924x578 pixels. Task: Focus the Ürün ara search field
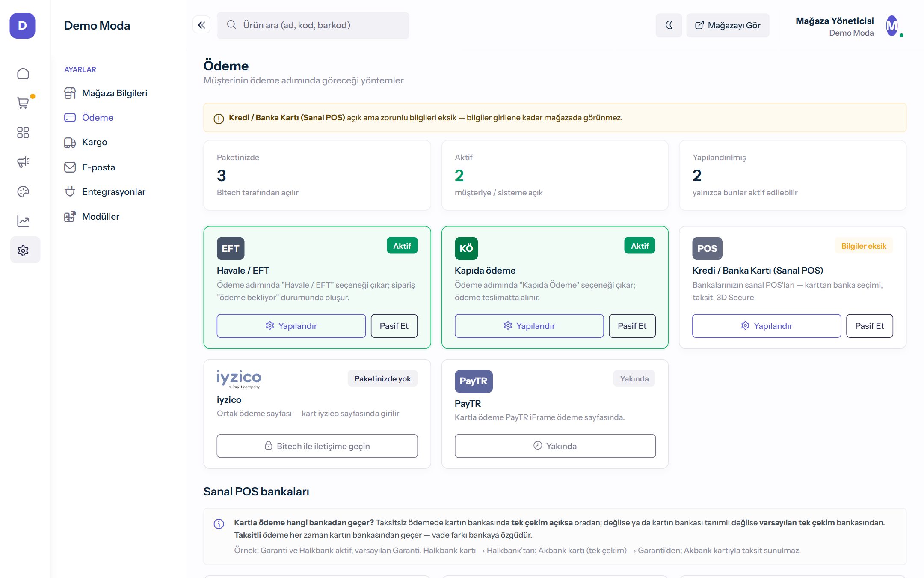click(x=313, y=25)
